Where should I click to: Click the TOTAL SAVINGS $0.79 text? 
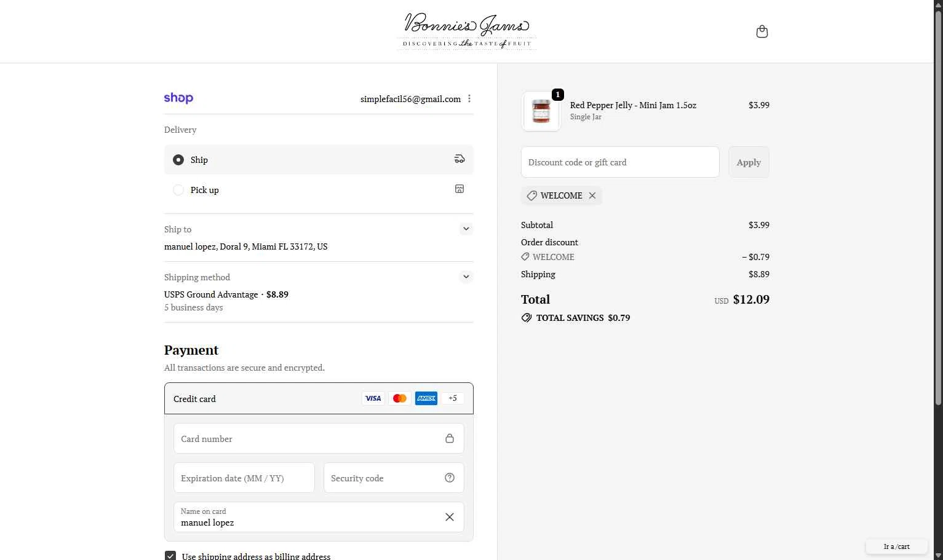583,318
